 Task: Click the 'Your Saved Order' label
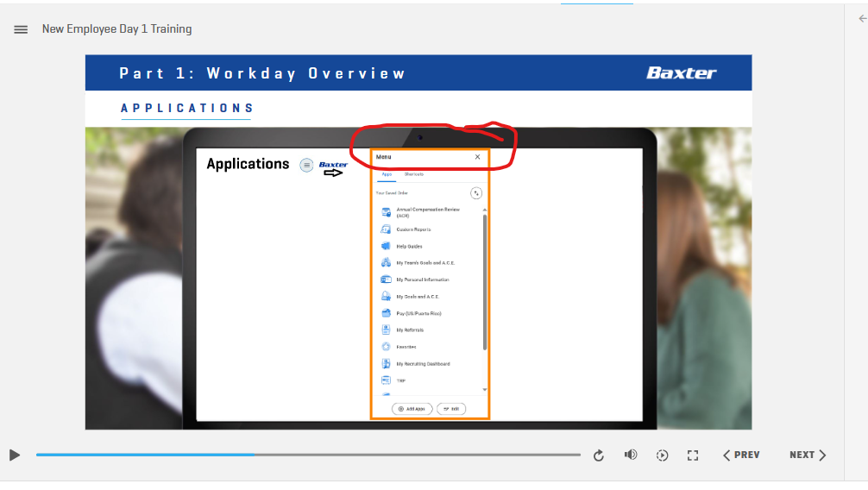(392, 192)
